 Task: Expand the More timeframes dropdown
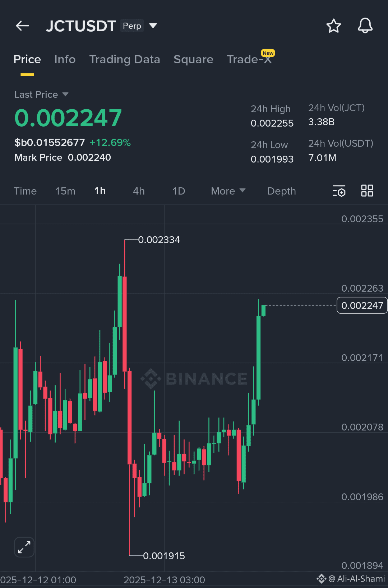[228, 191]
